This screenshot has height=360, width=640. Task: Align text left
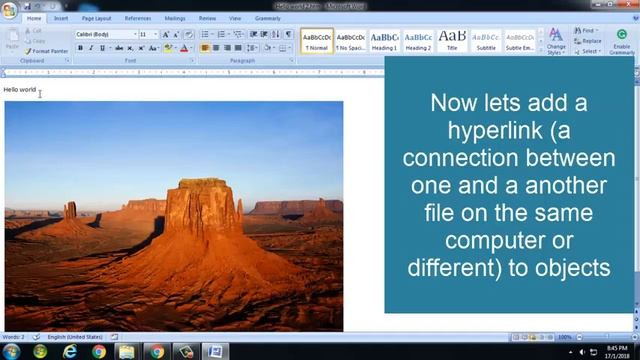coord(205,48)
